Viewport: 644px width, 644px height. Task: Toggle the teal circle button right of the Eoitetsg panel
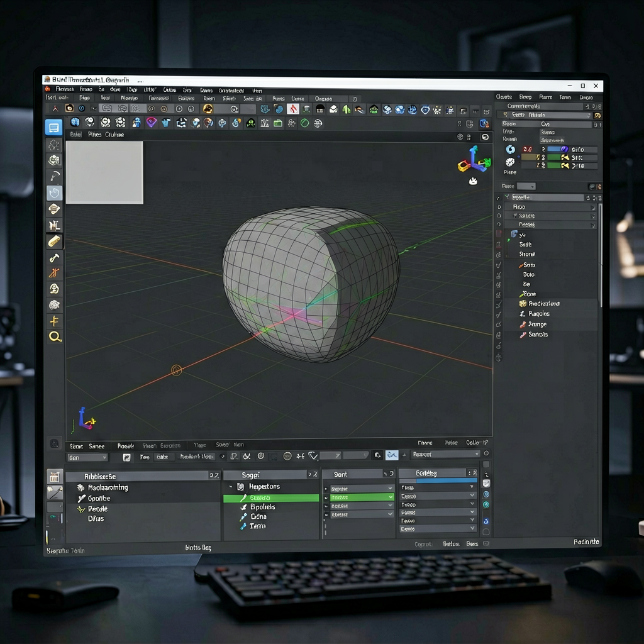pos(486,505)
